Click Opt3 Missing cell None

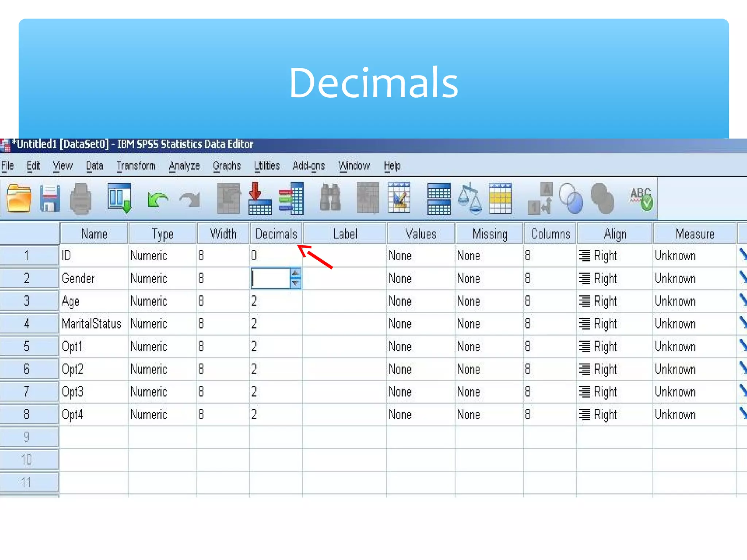489,392
